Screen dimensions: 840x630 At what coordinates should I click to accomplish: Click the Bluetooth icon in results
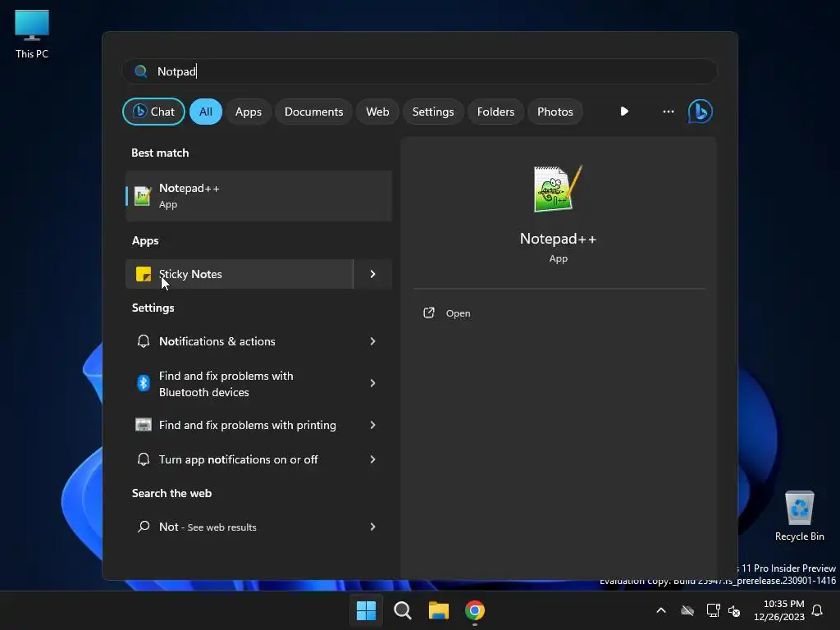[x=144, y=383]
